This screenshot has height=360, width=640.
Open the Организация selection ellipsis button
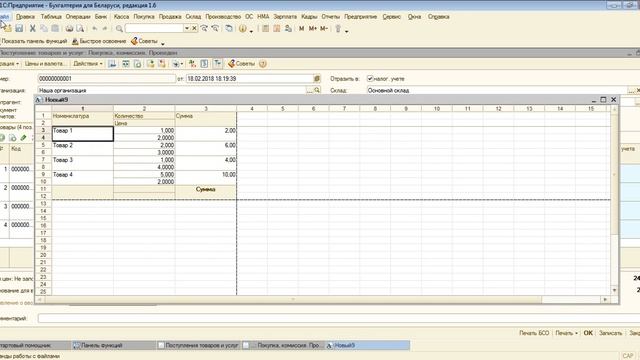[309, 90]
